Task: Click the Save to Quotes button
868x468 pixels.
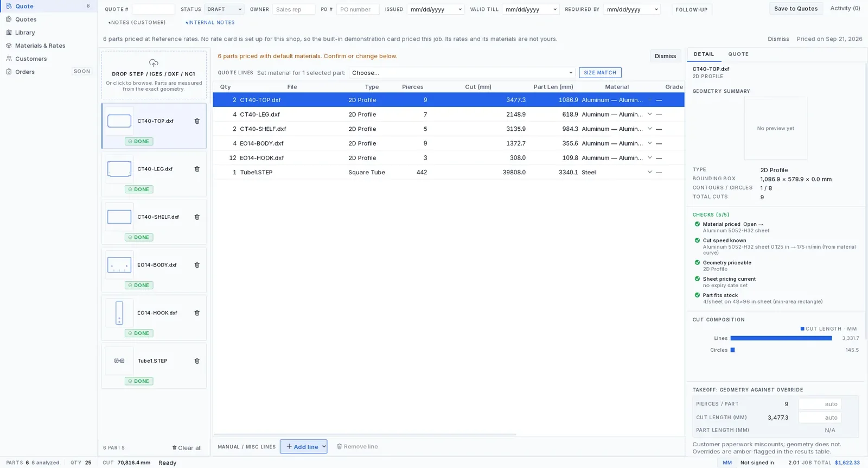Action: (x=796, y=9)
